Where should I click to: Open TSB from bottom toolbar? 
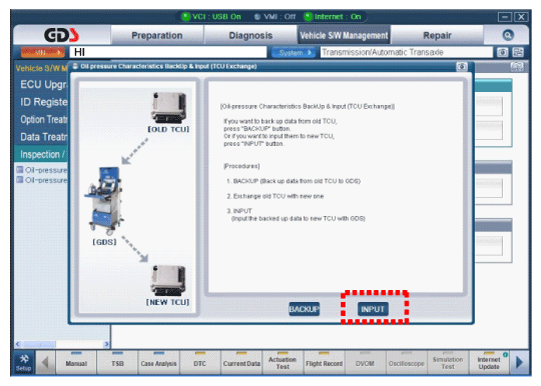tap(117, 363)
